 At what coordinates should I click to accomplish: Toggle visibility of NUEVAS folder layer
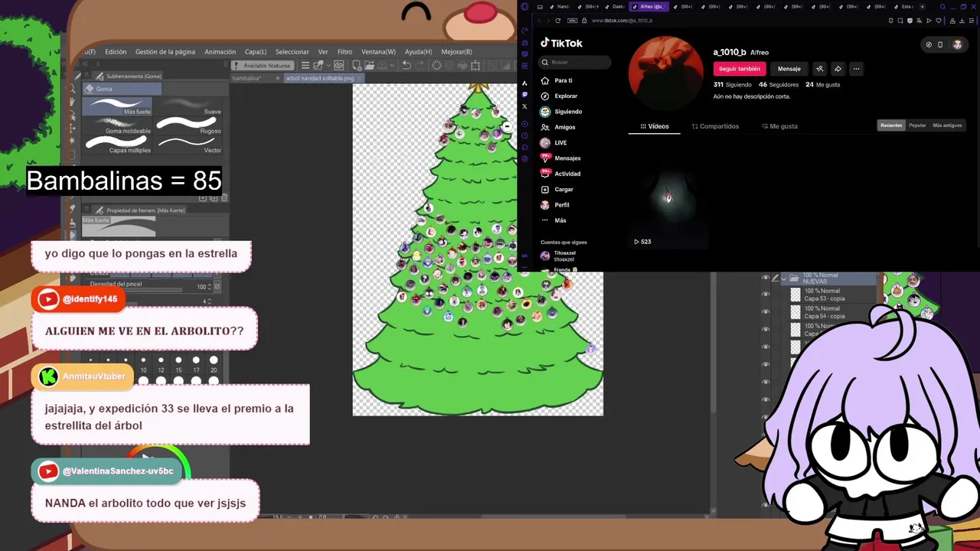pos(766,278)
